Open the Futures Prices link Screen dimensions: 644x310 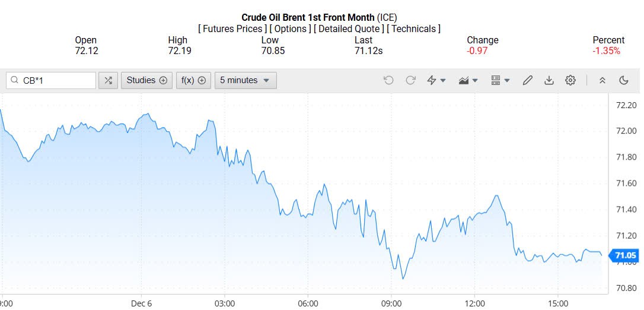(232, 29)
